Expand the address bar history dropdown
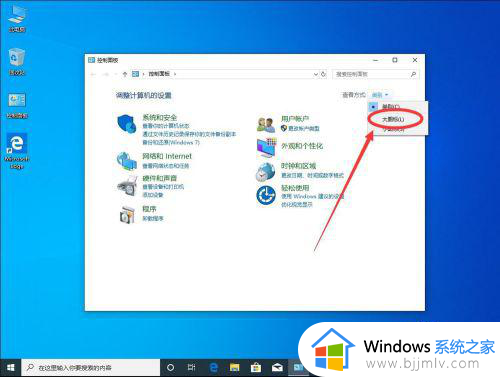 (316, 74)
